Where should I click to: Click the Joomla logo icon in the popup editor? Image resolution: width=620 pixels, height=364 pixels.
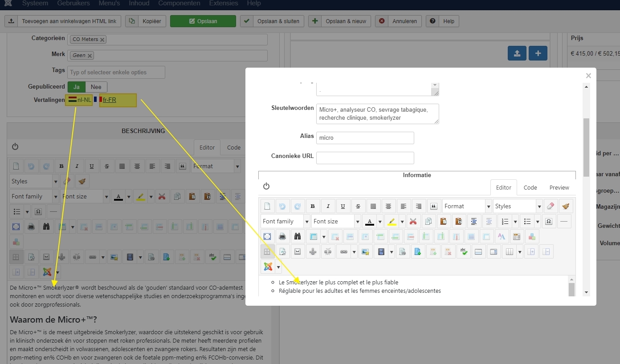[x=268, y=267]
